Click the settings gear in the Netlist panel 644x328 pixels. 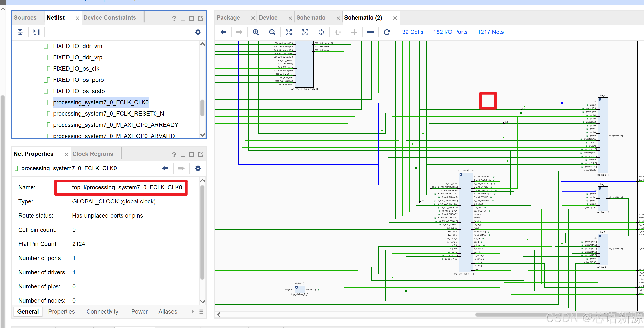[x=198, y=32]
